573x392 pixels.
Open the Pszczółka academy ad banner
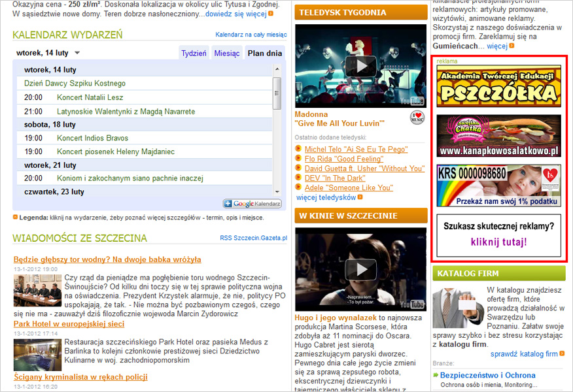click(x=499, y=86)
